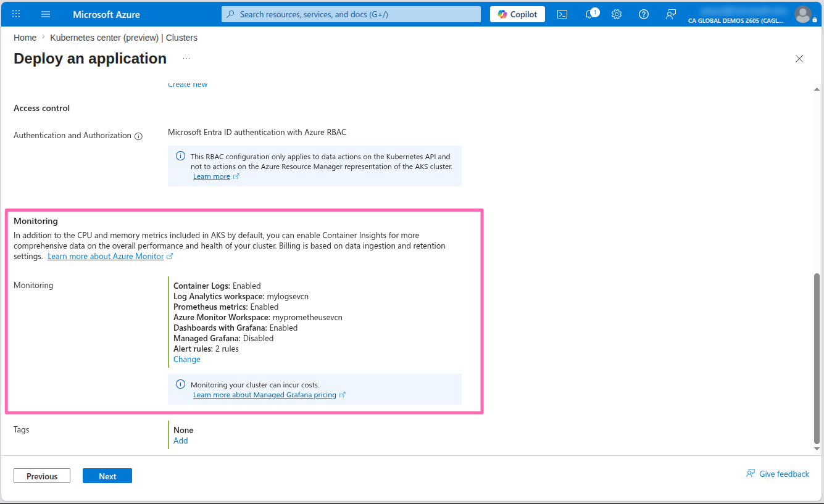Viewport: 824px width, 504px height.
Task: Open the Help question mark icon
Action: [644, 14]
